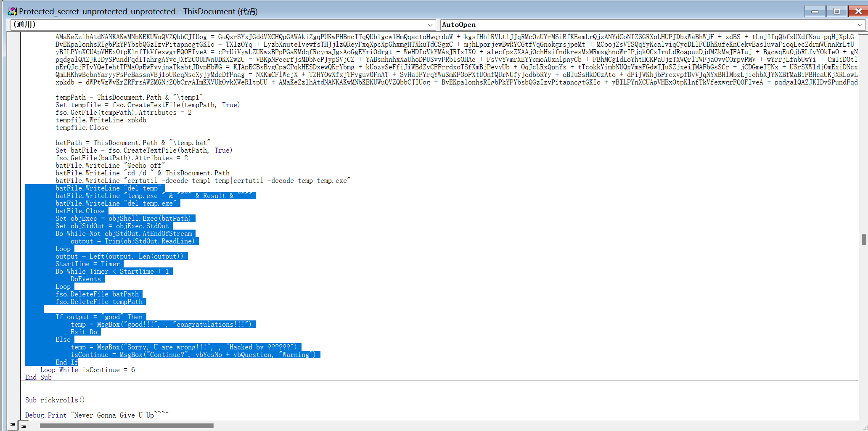Click the line 'output = Left(output, Len(output))'
The image size is (868, 431).
(x=119, y=256)
